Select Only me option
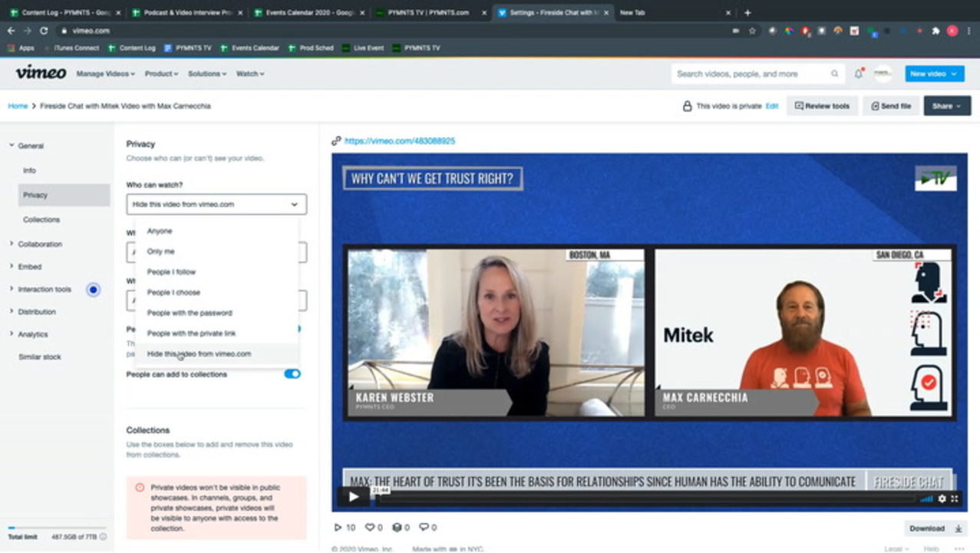980x553 pixels. [217, 251]
